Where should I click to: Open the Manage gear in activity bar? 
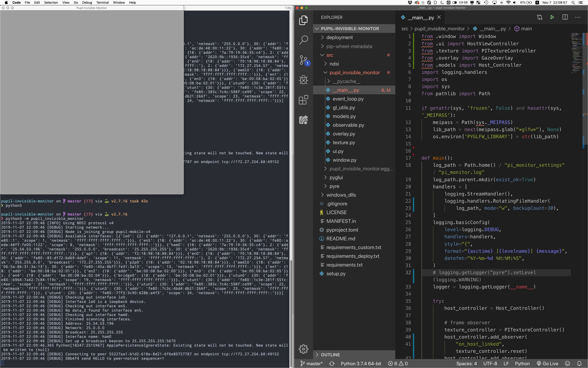(303, 349)
